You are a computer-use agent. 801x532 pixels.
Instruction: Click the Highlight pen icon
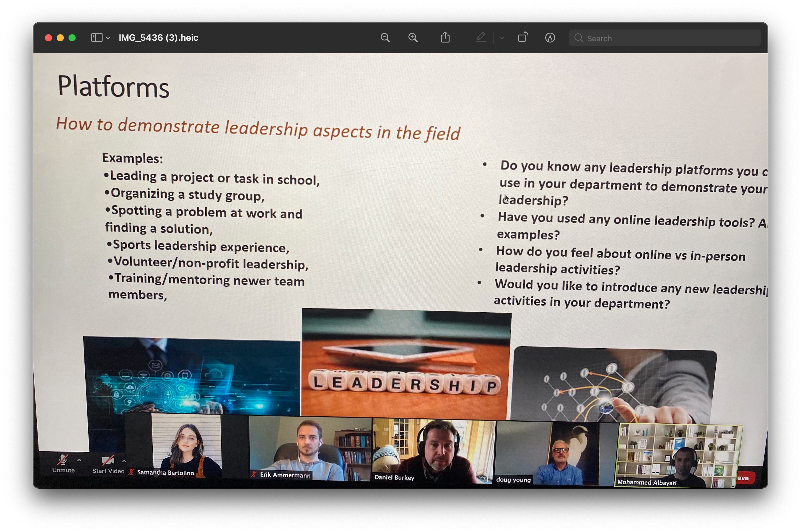(x=481, y=37)
